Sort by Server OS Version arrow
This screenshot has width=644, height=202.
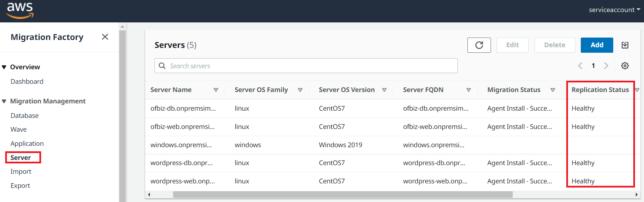(384, 90)
